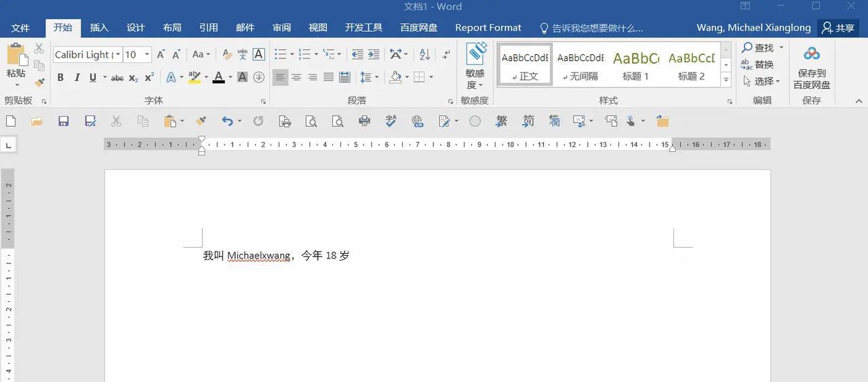Select Format Painter in the clipboard group
Viewport: 868px width, 382px height.
coord(39,82)
